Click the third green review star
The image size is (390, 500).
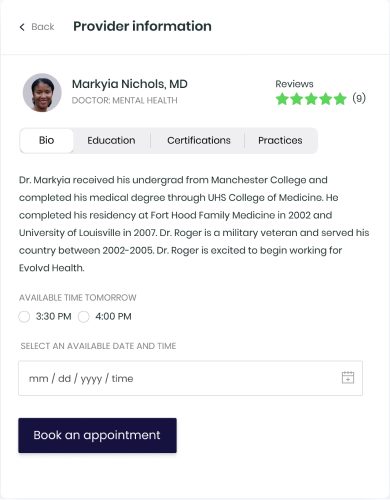click(311, 99)
